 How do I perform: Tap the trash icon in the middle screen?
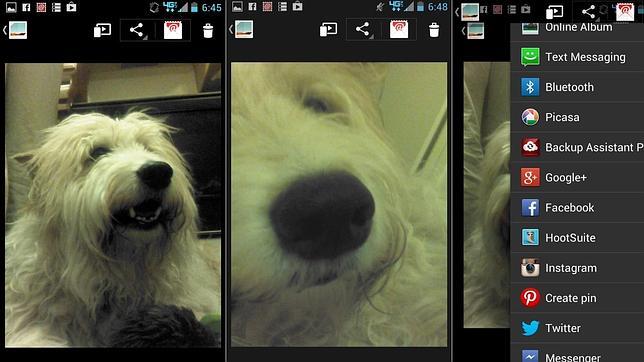[x=434, y=30]
